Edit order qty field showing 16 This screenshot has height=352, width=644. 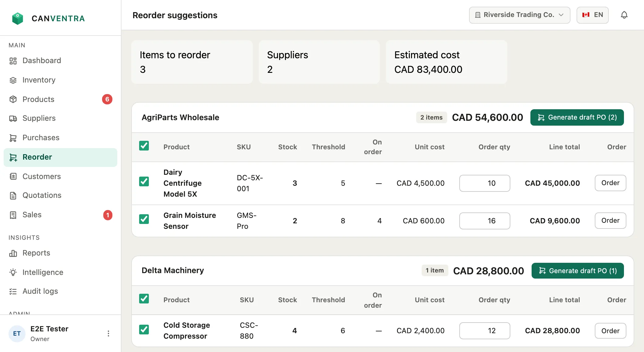[485, 221]
